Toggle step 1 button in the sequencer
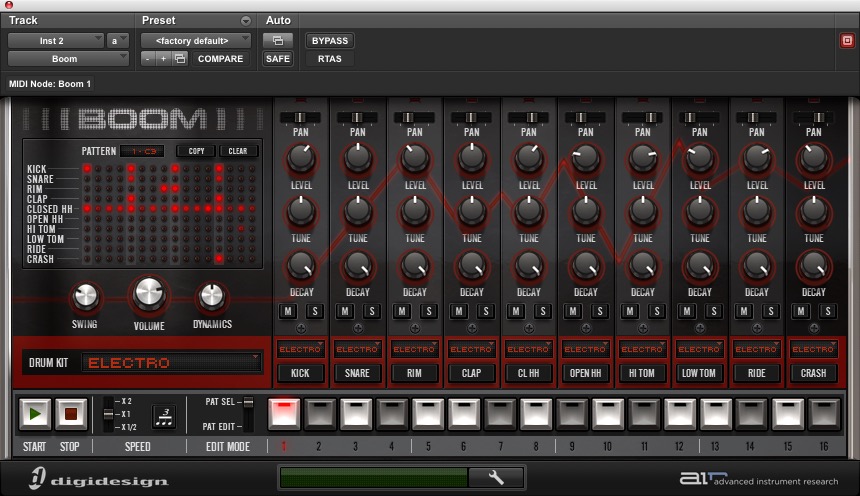The height and width of the screenshot is (496, 860). pyautogui.click(x=284, y=414)
